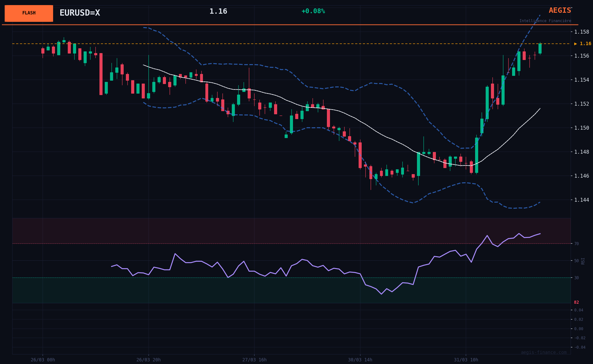Click the EURUSD=X ticker symbol
This screenshot has height=364, width=593.
(x=80, y=13)
